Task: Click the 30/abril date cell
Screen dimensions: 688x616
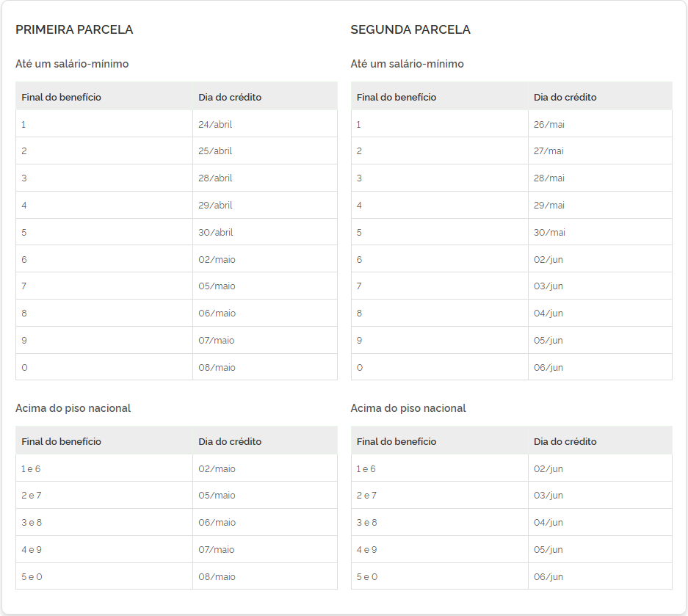Action: pos(215,233)
